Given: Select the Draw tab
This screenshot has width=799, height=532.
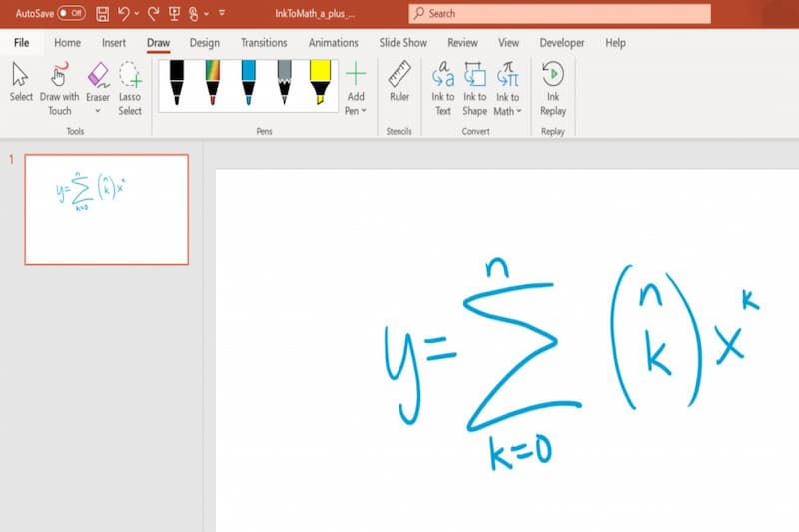Looking at the screenshot, I should click(158, 43).
